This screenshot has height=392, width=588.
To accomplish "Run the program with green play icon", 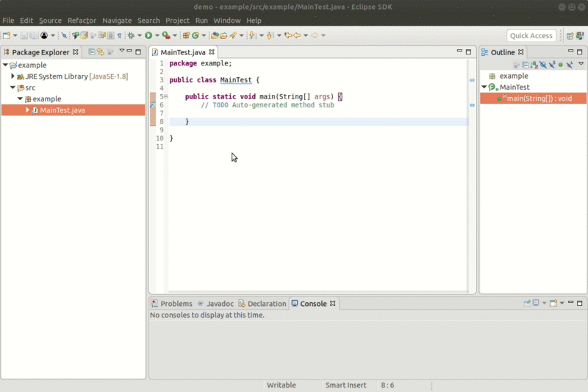I will point(148,35).
